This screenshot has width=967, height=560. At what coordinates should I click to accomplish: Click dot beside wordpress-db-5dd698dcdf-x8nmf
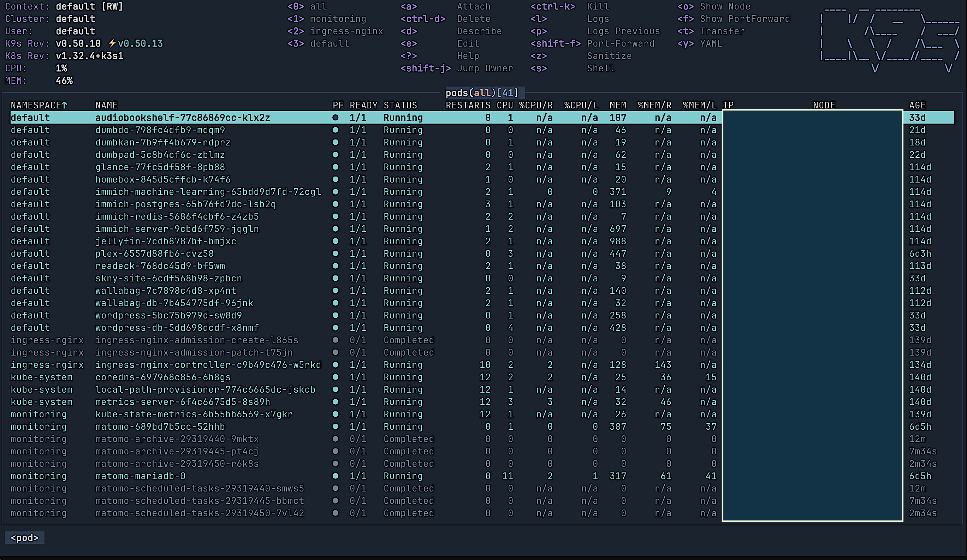point(336,328)
